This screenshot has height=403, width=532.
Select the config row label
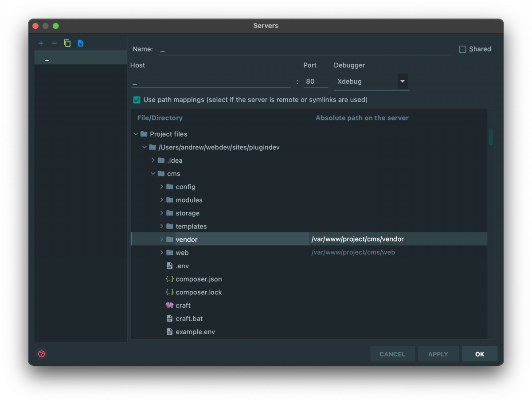185,187
